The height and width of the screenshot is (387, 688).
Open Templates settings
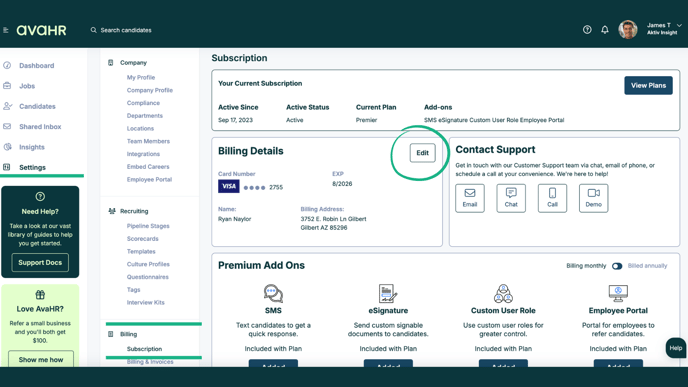(141, 251)
